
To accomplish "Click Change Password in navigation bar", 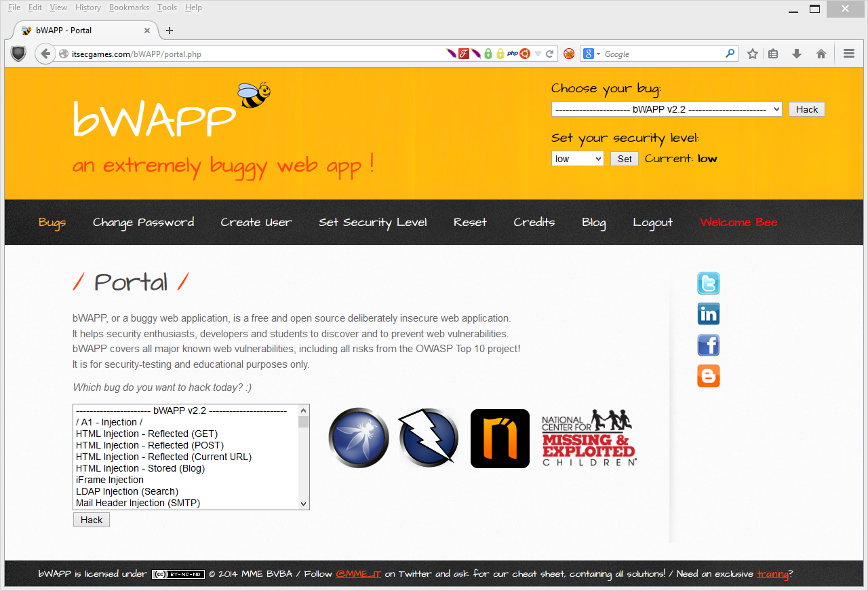I will click(x=143, y=223).
